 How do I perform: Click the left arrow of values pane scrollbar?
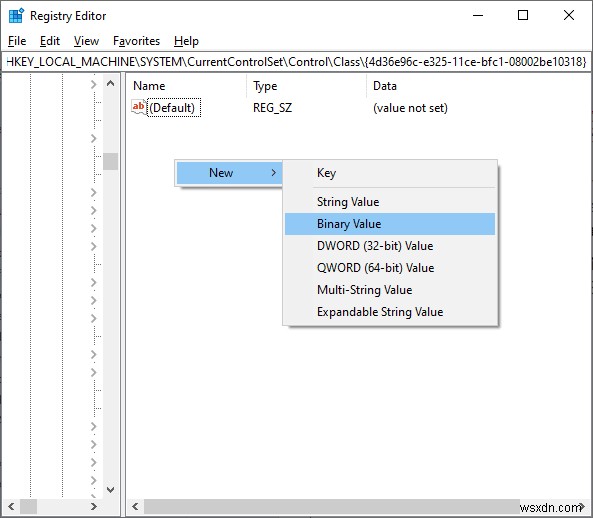[x=135, y=507]
